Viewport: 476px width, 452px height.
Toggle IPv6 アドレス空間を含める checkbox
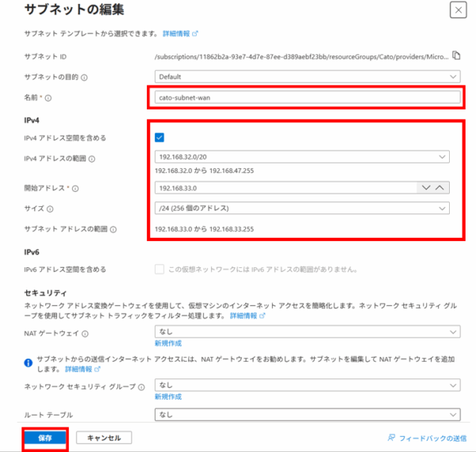159,270
